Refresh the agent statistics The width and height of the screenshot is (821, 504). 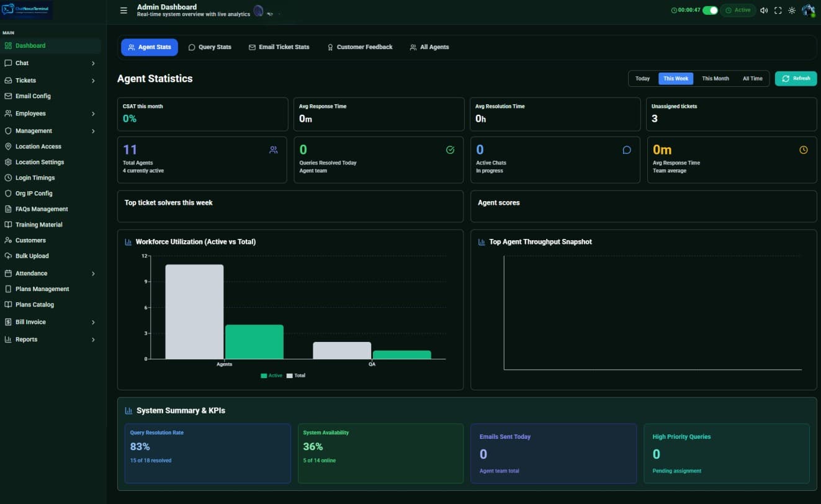tap(796, 79)
